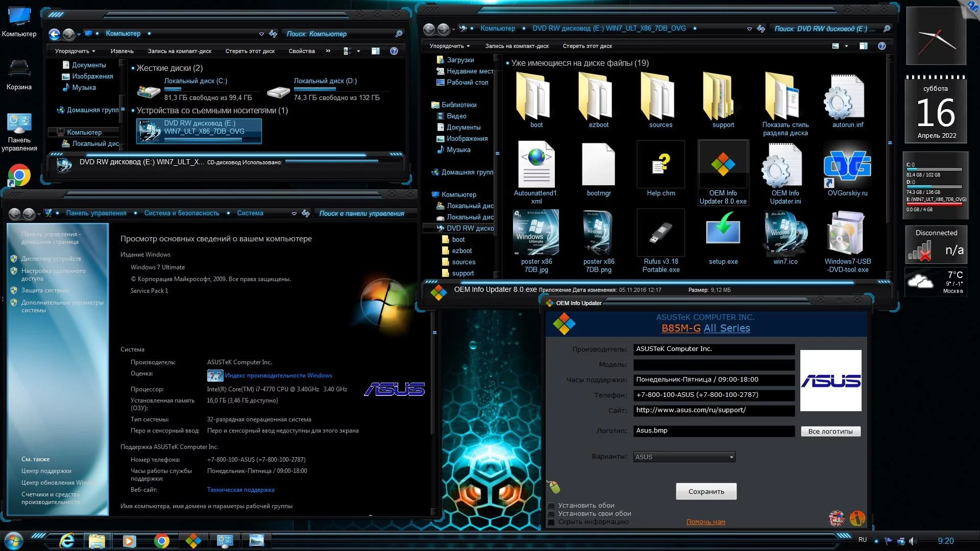Launch Google Chrome from the taskbar
The image size is (980, 551).
pyautogui.click(x=161, y=541)
